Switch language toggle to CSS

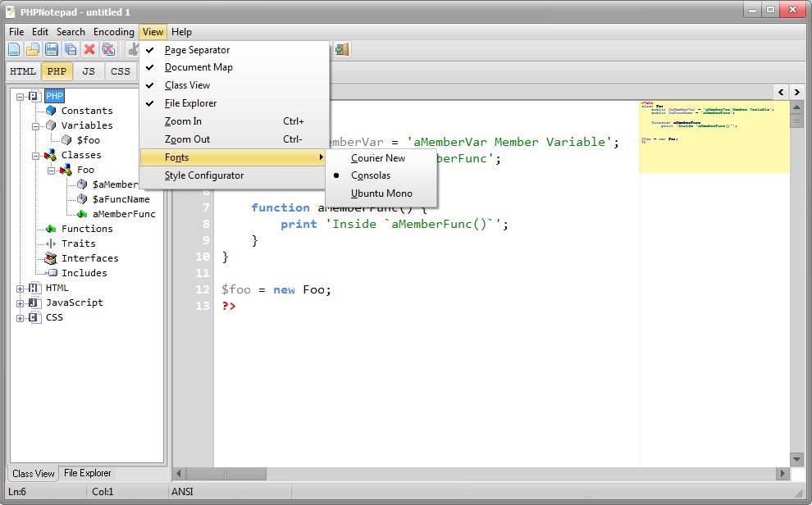[x=120, y=71]
